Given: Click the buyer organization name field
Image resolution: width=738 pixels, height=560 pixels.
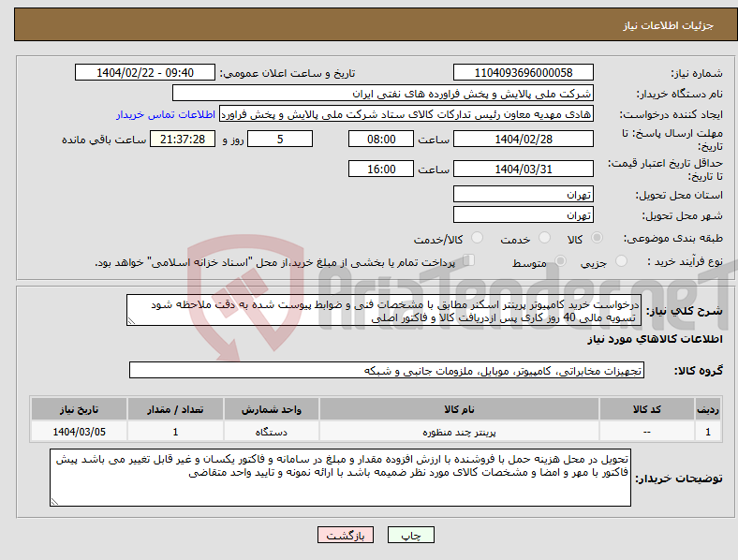Looking at the screenshot, I should 383,93.
